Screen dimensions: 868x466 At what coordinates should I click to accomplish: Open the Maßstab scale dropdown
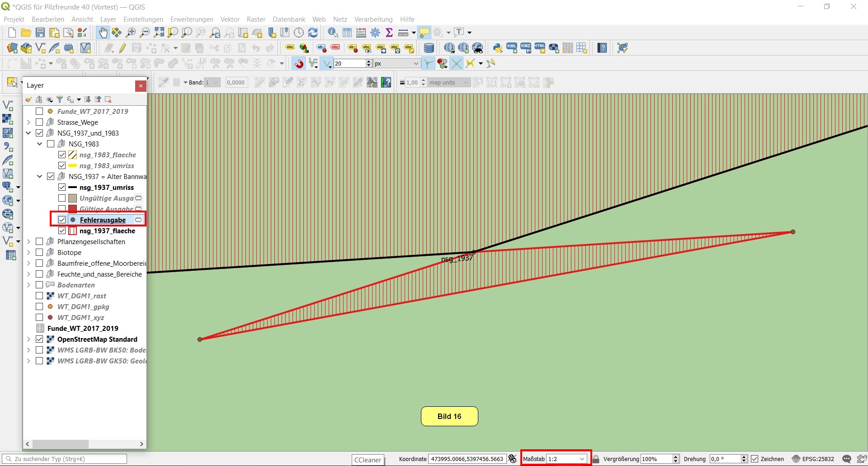point(582,459)
